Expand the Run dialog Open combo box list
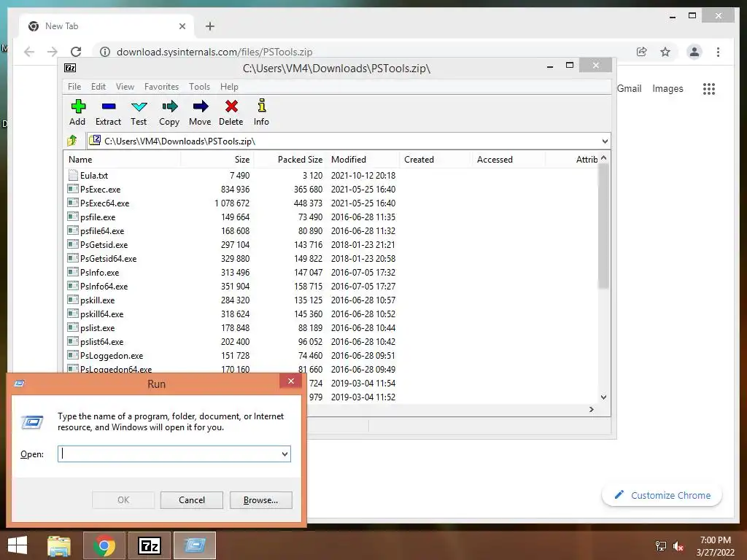The image size is (747, 560). click(x=285, y=454)
